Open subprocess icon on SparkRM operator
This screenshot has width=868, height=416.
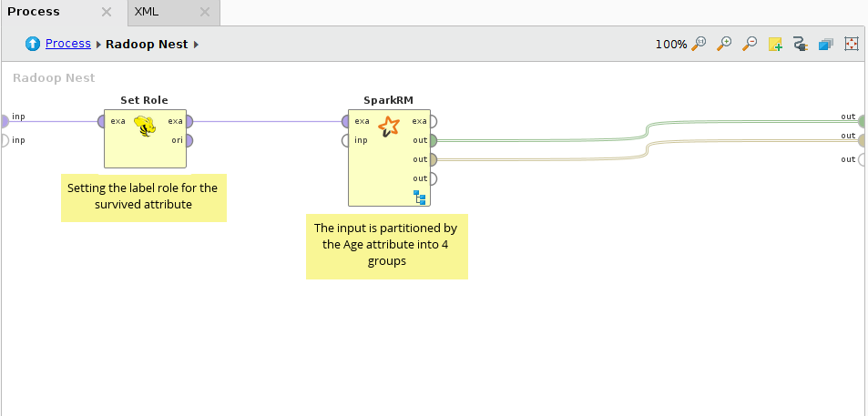tap(420, 198)
